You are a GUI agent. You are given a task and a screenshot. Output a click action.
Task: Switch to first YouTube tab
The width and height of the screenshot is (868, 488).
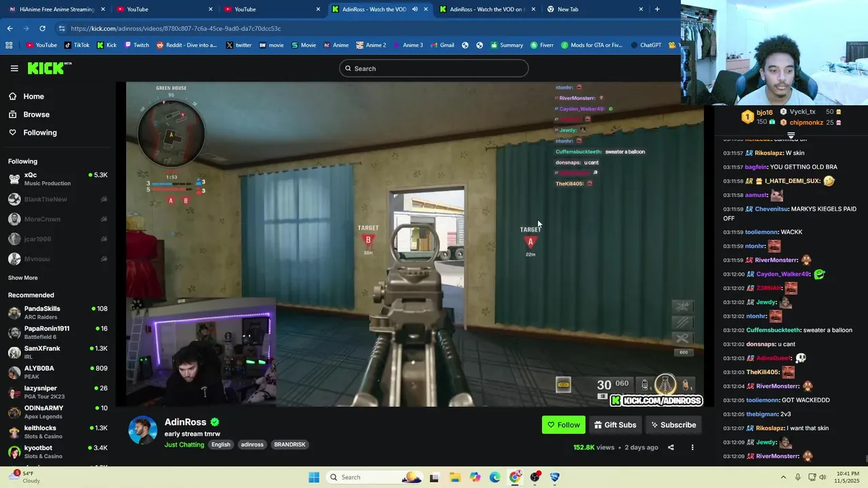pyautogui.click(x=165, y=9)
